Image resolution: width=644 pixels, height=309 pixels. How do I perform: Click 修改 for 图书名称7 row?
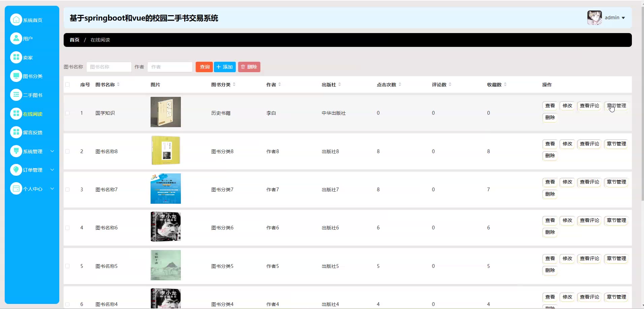567,182
